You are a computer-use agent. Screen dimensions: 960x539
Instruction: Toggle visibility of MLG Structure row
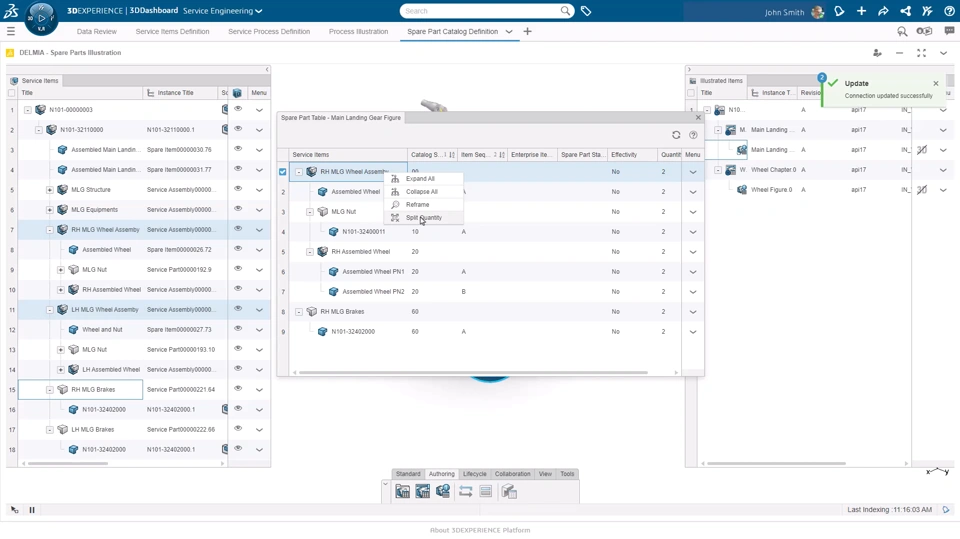[238, 189]
